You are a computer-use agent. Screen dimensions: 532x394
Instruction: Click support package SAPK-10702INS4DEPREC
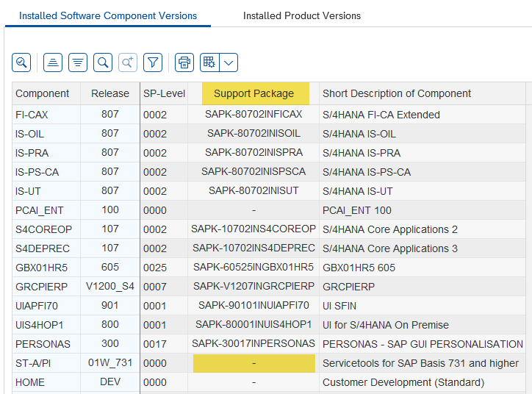pyautogui.click(x=254, y=248)
